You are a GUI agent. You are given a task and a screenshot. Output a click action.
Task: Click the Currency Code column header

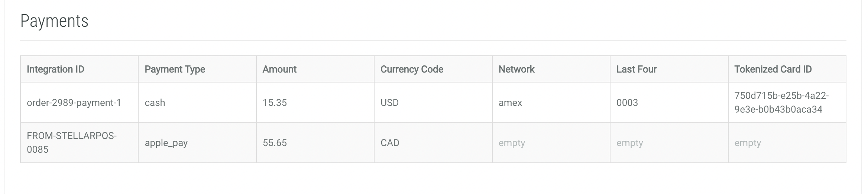click(412, 69)
